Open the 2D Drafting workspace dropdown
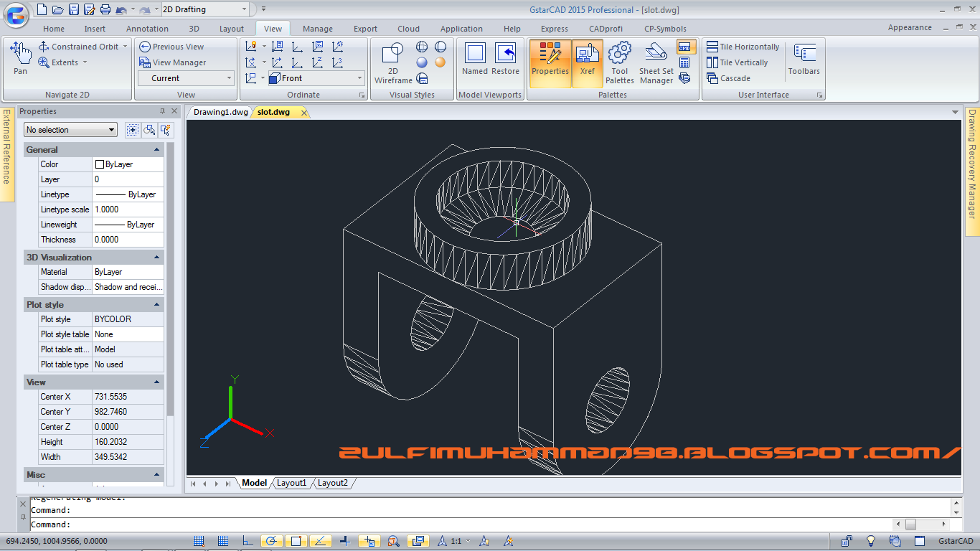980x551 pixels. [204, 9]
